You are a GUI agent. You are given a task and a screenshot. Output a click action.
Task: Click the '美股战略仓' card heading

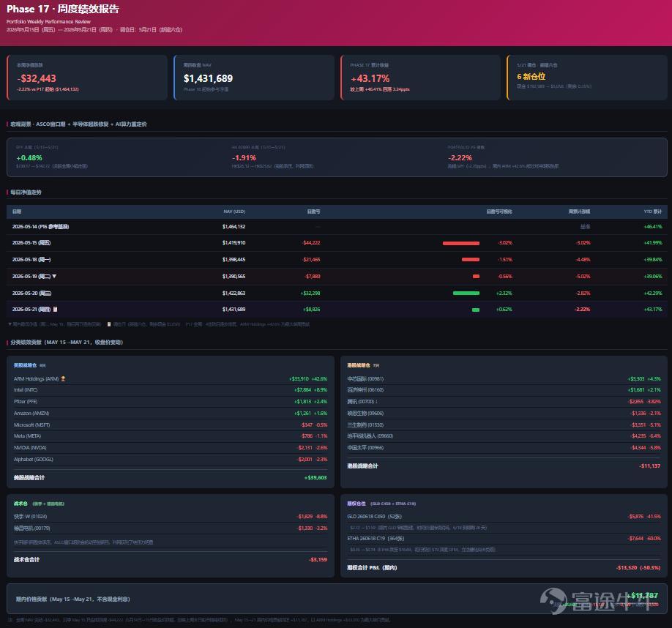coord(25,365)
